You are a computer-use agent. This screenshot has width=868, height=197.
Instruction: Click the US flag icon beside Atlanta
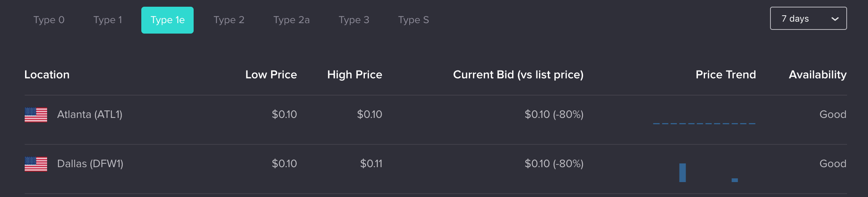pyautogui.click(x=36, y=115)
